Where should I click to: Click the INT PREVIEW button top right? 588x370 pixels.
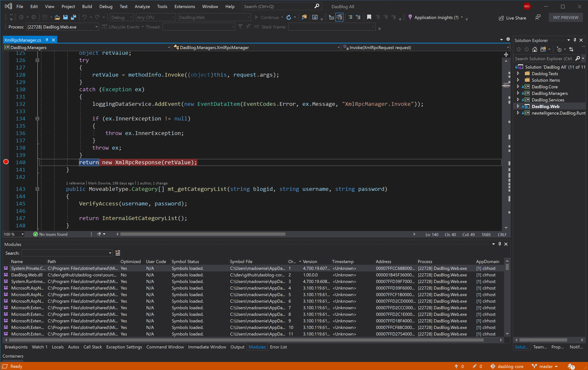565,18
